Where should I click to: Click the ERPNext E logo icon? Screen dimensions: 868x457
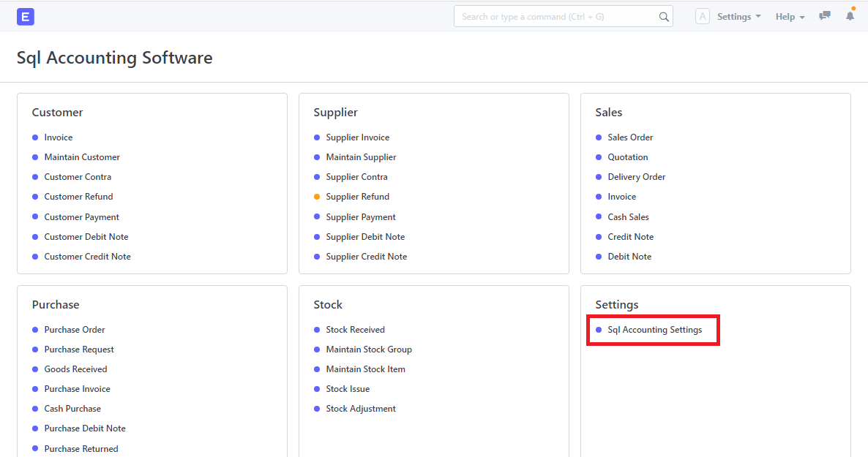[x=26, y=17]
